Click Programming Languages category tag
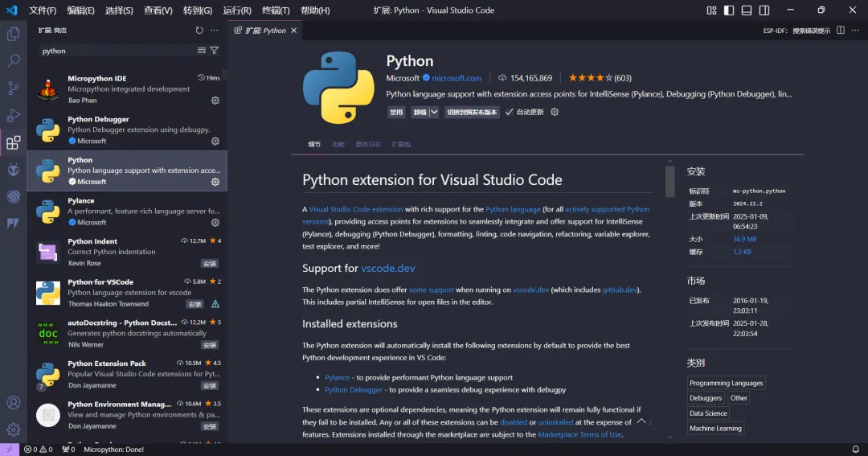 pyautogui.click(x=726, y=383)
